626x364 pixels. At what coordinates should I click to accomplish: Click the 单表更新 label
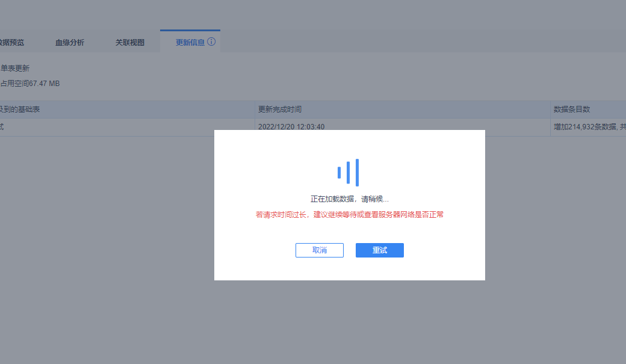(15, 68)
